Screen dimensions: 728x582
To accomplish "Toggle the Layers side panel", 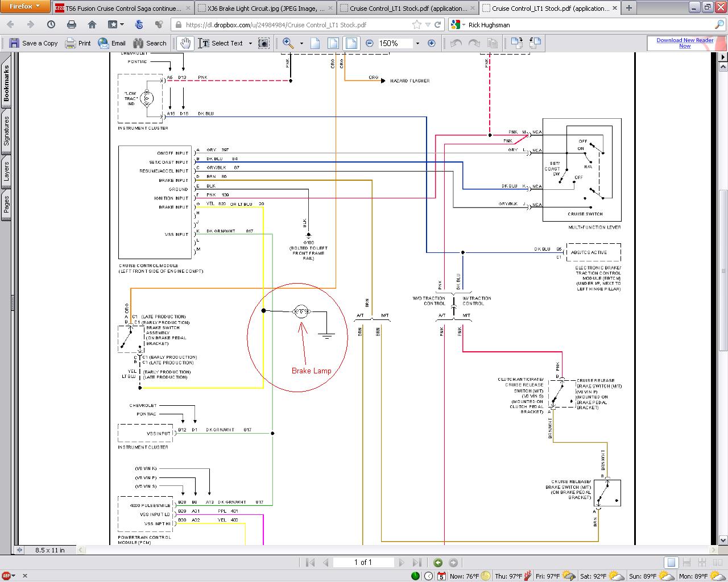I will (x=6, y=171).
